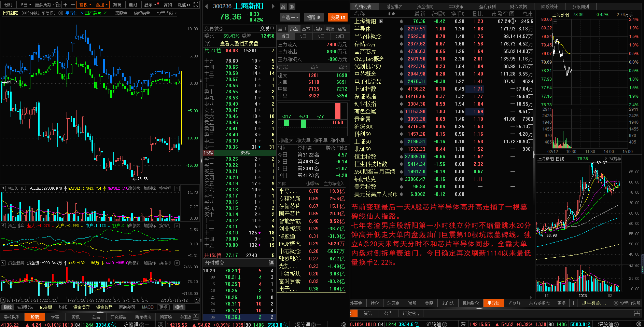Switch to 简约 view mode

tap(168, 5)
